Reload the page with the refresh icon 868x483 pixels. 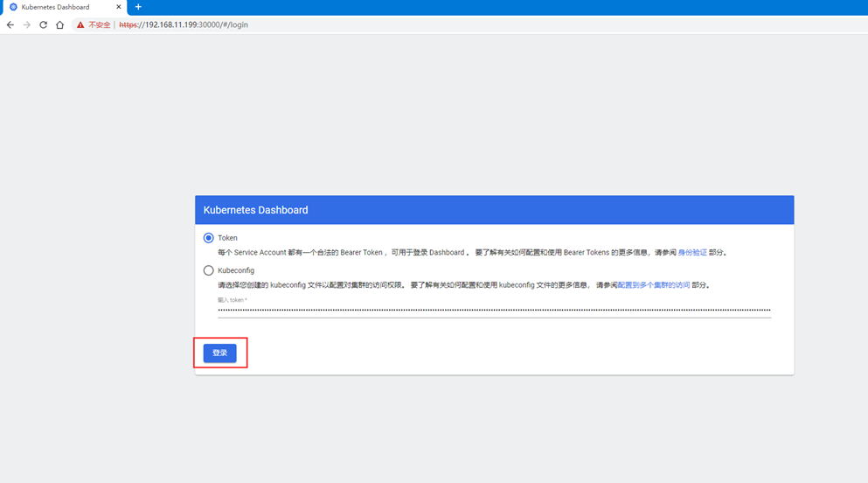(x=43, y=24)
